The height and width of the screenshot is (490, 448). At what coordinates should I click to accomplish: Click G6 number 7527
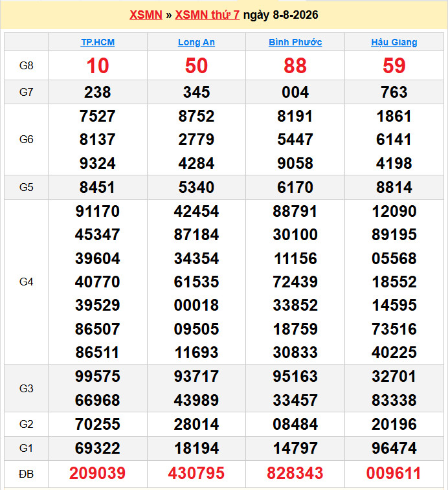pyautogui.click(x=98, y=117)
